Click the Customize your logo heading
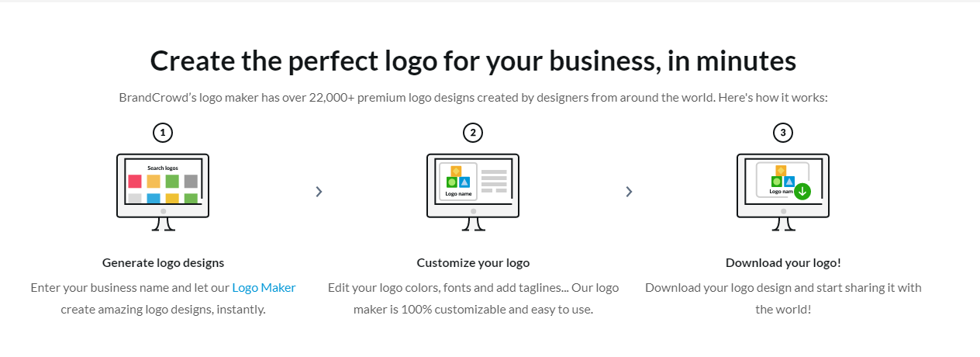Screen dimensions: 980x357 tap(473, 262)
